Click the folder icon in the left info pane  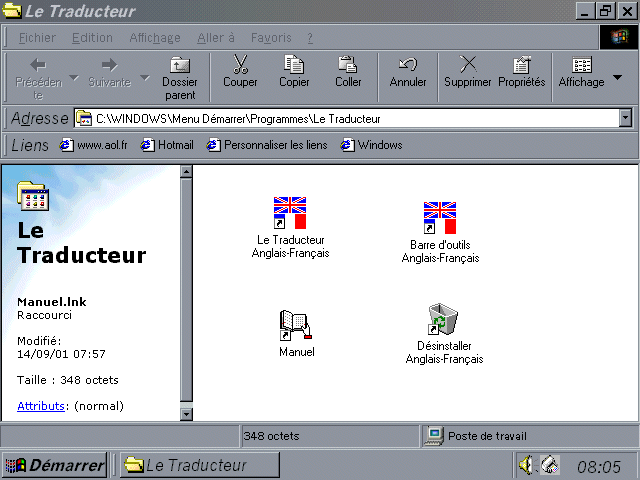click(33, 197)
